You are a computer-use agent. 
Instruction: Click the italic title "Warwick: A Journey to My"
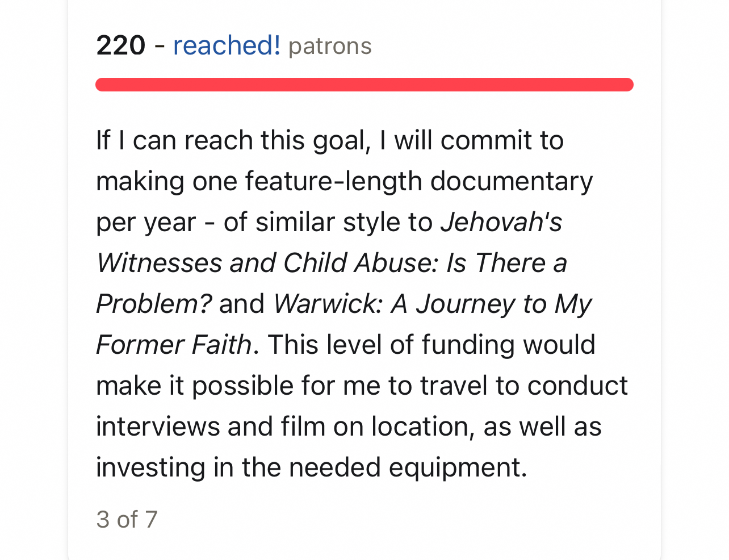tap(433, 304)
